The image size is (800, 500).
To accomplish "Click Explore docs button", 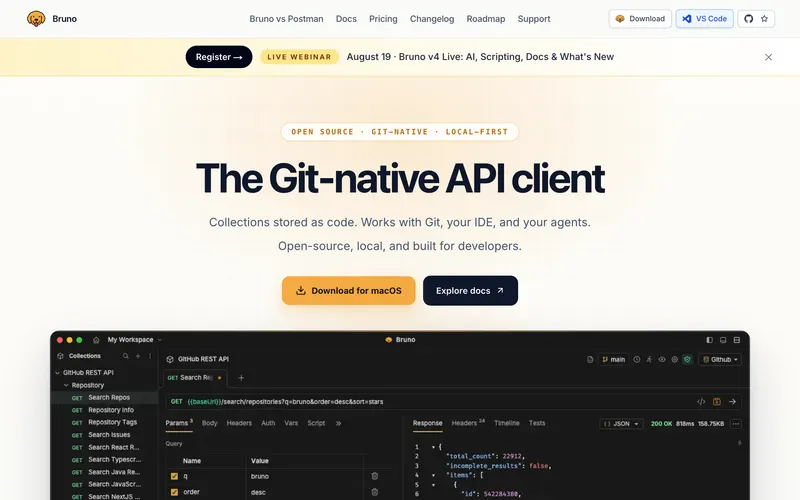I will tap(470, 291).
